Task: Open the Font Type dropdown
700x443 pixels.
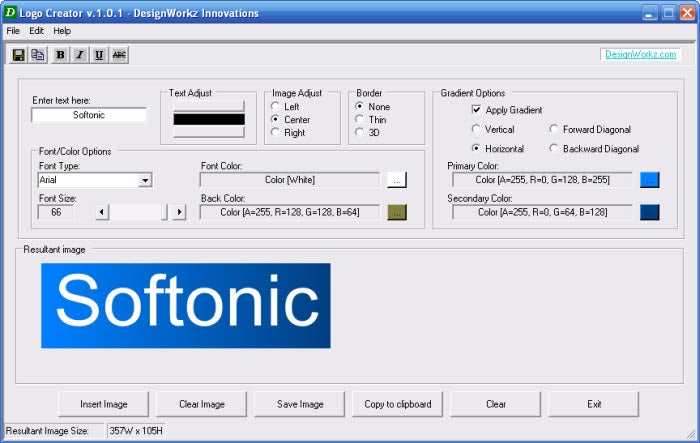Action: tap(145, 180)
